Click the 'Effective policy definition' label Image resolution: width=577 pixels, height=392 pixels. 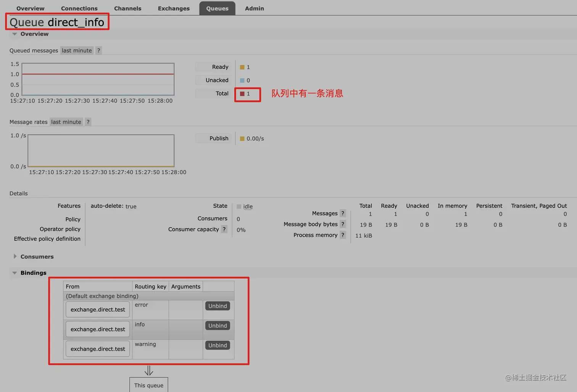pos(47,239)
